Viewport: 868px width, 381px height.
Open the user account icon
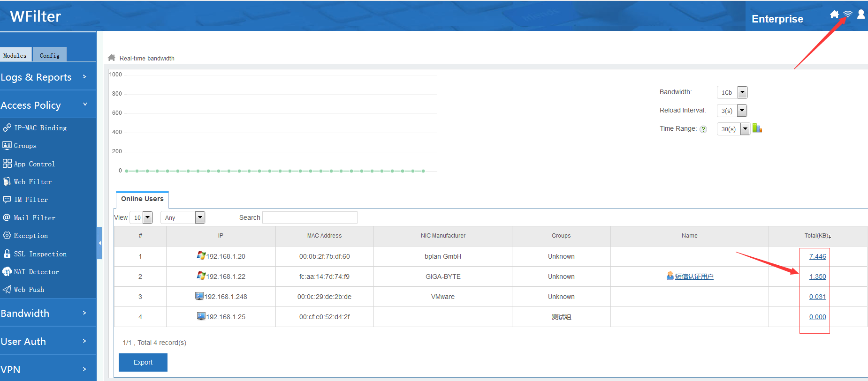tap(861, 14)
